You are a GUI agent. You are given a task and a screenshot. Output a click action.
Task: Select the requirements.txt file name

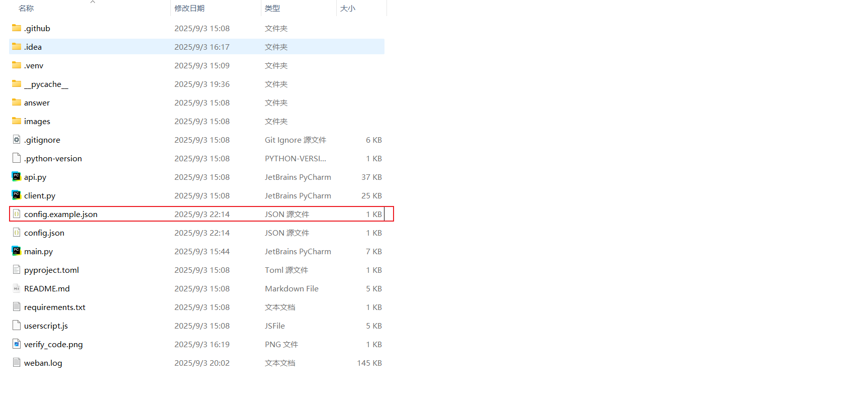point(55,307)
